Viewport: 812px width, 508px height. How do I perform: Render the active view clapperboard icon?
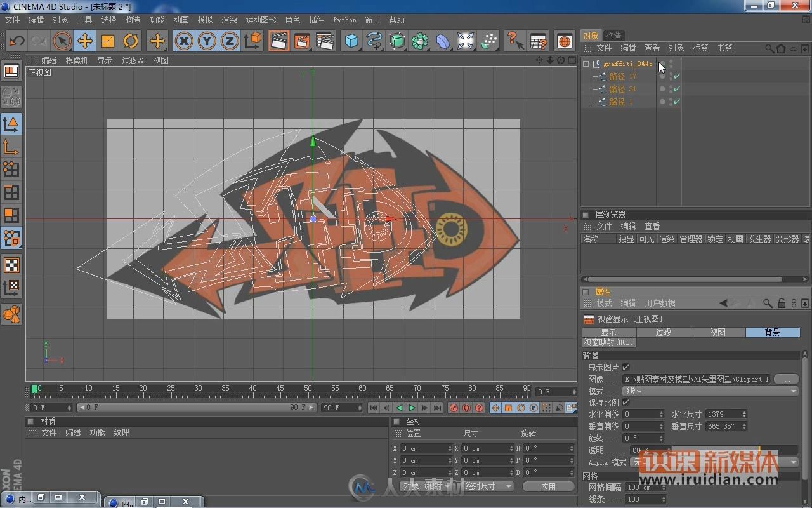(279, 41)
